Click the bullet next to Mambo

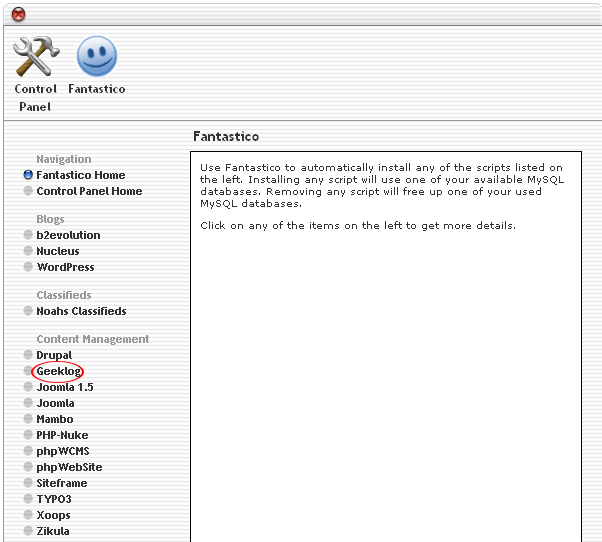pos(28,418)
